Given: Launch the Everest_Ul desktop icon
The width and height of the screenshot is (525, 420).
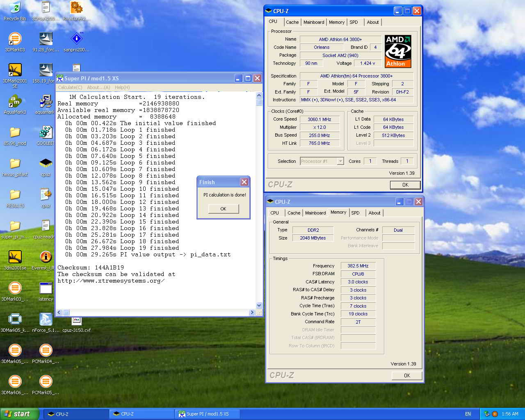Looking at the screenshot, I should pyautogui.click(x=43, y=260).
